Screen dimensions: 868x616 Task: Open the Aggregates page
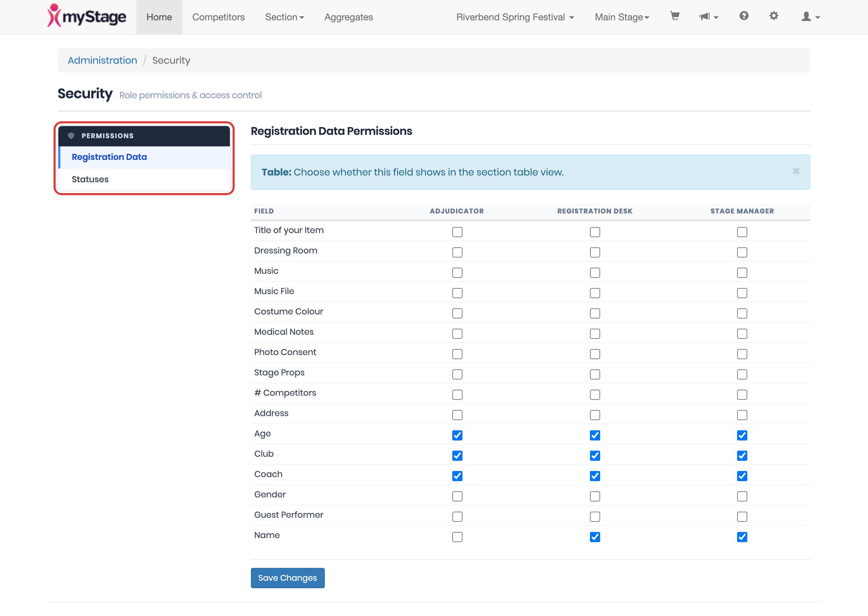tap(349, 17)
